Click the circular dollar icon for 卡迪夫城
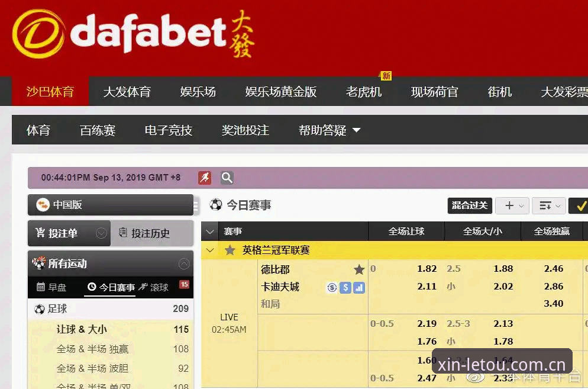 pyautogui.click(x=332, y=288)
